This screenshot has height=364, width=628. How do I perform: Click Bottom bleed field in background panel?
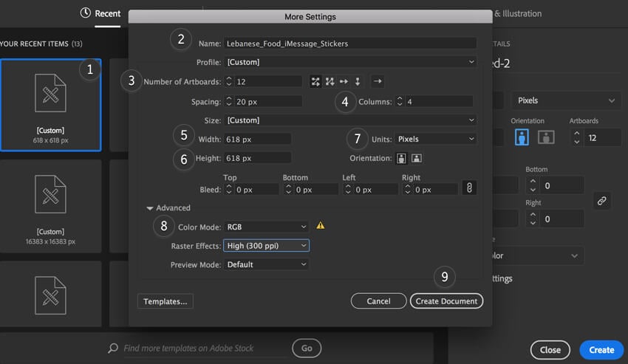coord(562,186)
